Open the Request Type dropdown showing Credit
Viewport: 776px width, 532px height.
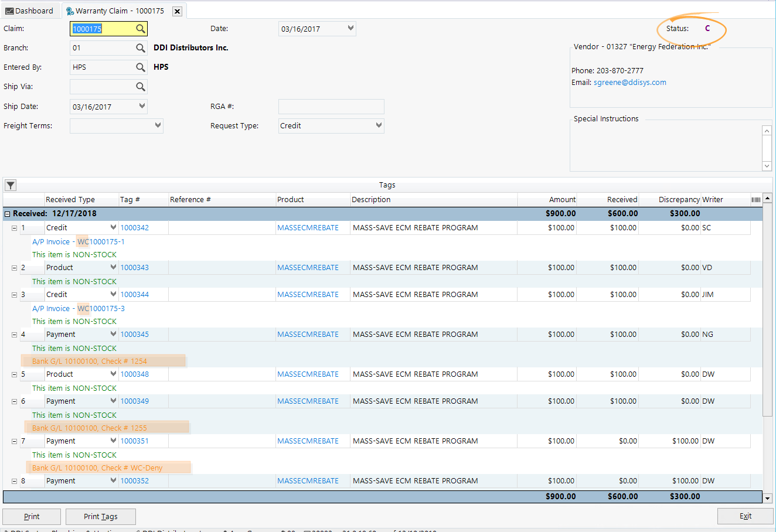379,125
